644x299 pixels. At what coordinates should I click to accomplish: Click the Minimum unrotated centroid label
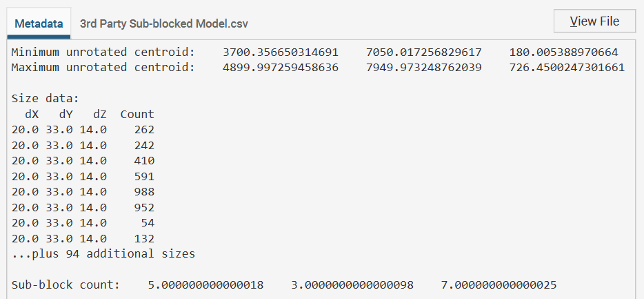click(103, 52)
